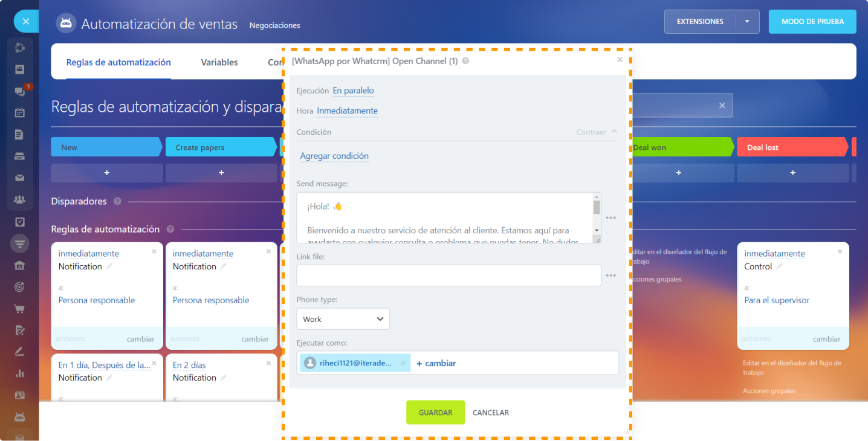
Task: Click the Agregar condición link
Action: [334, 156]
